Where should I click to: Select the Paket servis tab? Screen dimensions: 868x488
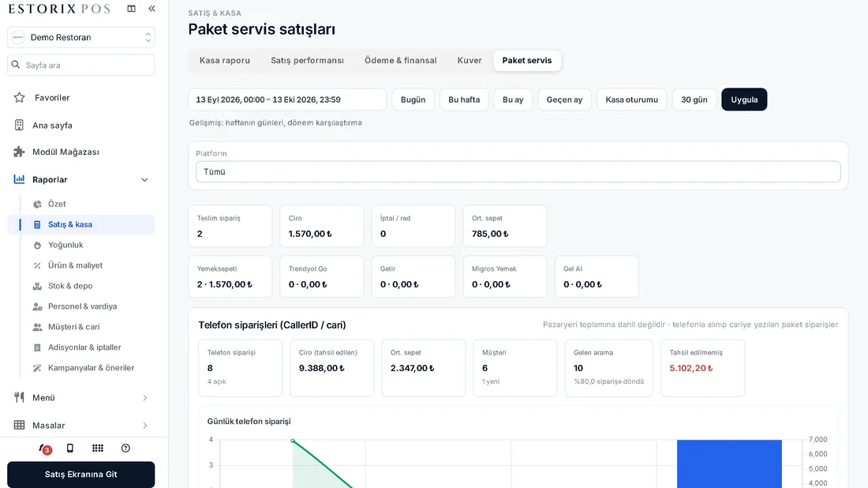click(527, 60)
